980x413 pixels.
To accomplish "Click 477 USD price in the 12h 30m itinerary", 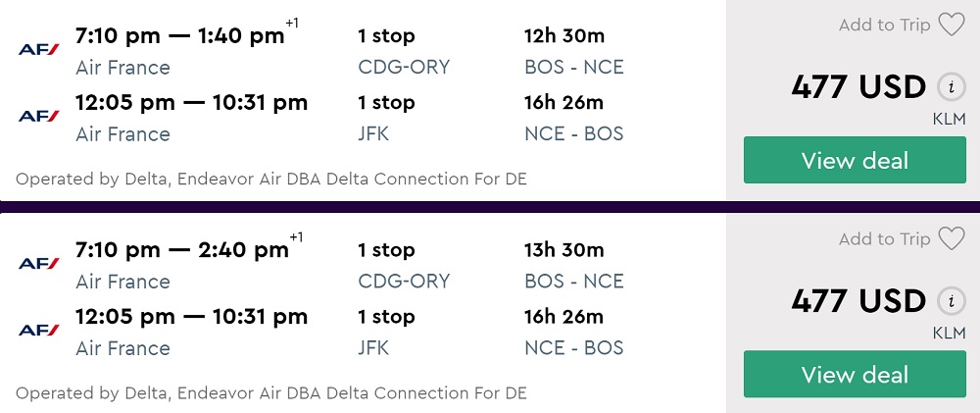I will [857, 87].
